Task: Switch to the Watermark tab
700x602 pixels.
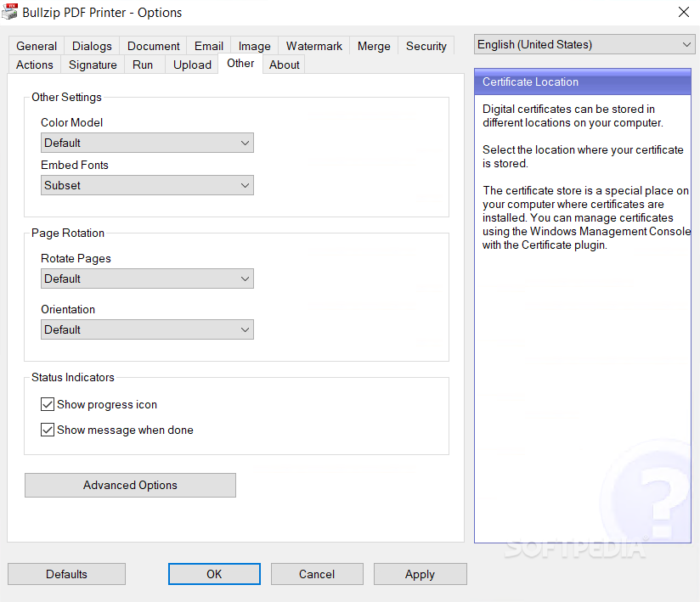Action: (x=313, y=46)
